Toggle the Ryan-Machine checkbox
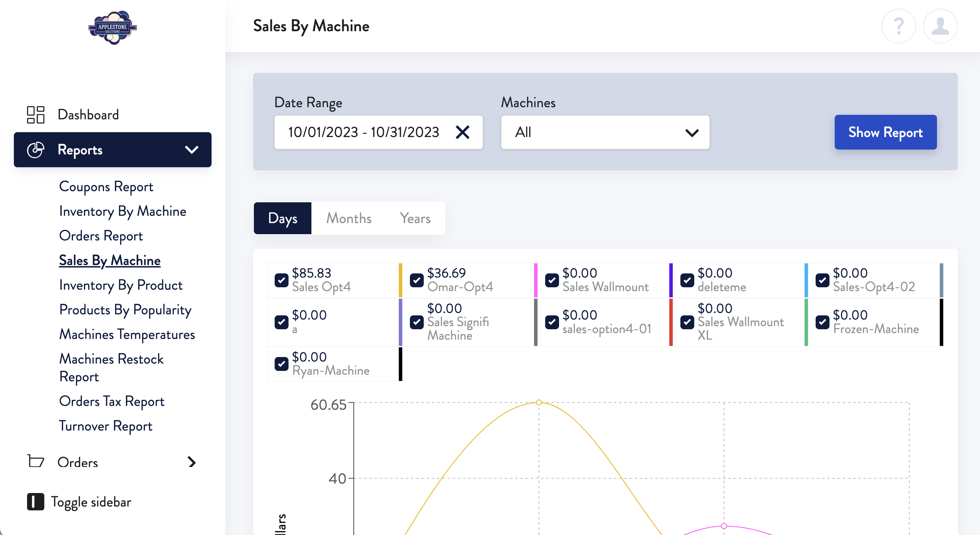The image size is (980, 535). pyautogui.click(x=282, y=364)
